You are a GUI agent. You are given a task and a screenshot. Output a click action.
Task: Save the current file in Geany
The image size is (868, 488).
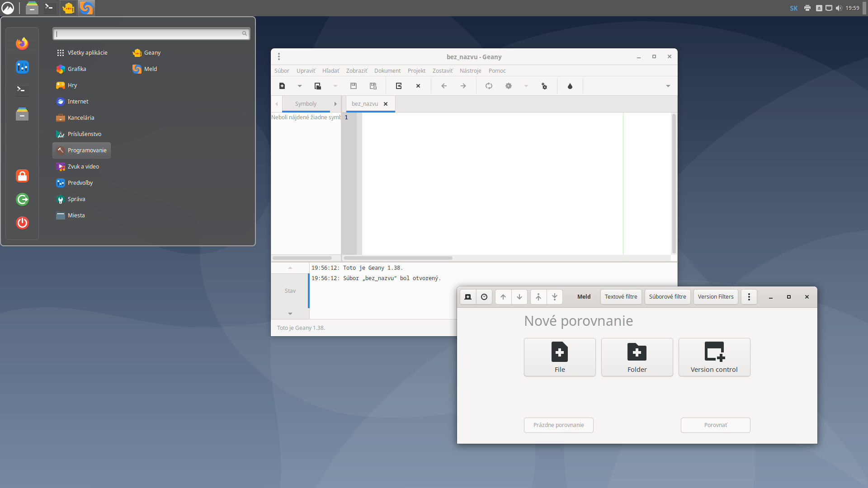pos(354,86)
